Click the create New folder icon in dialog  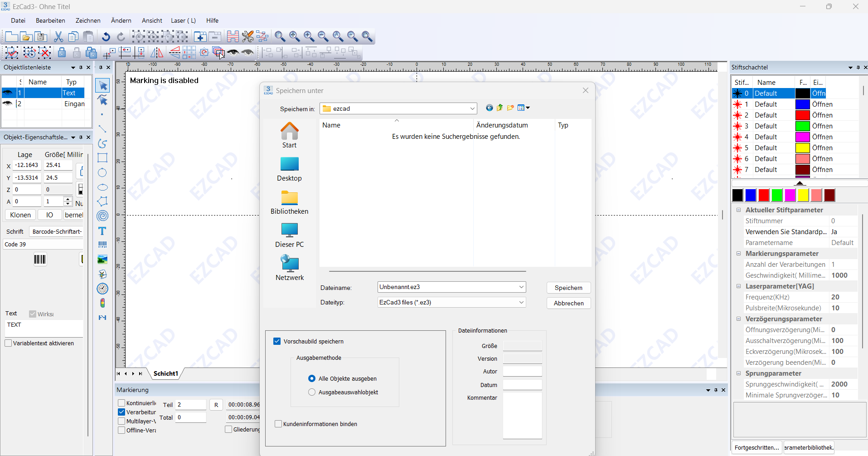(x=511, y=108)
